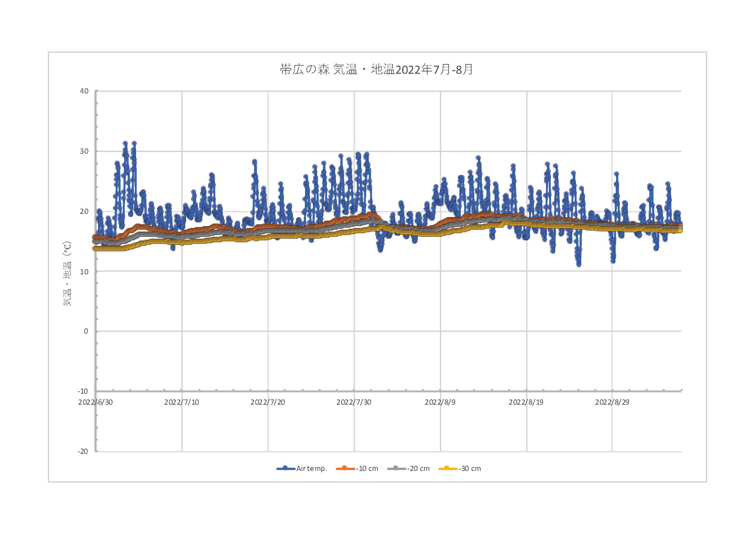Click the y-axis label -10
Viewport: 756px width, 535px height.
83,391
